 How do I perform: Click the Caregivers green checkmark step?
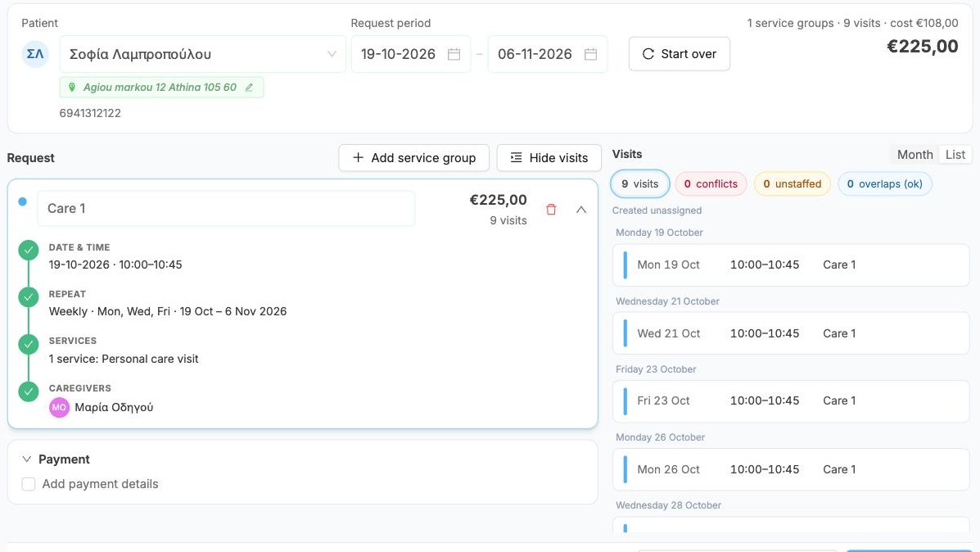coord(28,392)
